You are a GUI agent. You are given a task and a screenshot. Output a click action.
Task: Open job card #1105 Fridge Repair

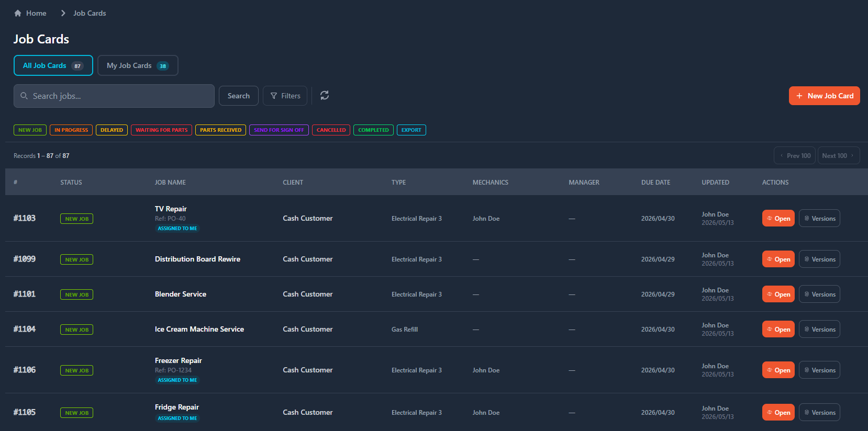point(778,412)
